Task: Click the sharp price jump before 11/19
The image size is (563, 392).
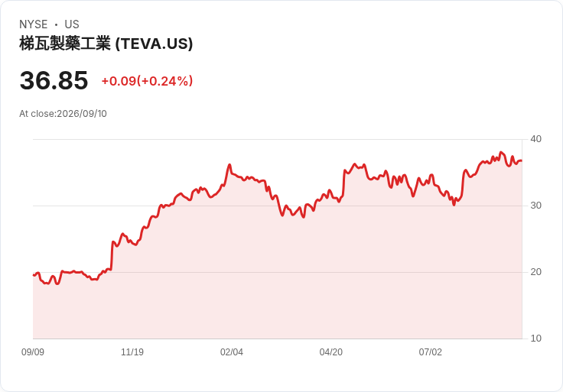Action: point(112,255)
